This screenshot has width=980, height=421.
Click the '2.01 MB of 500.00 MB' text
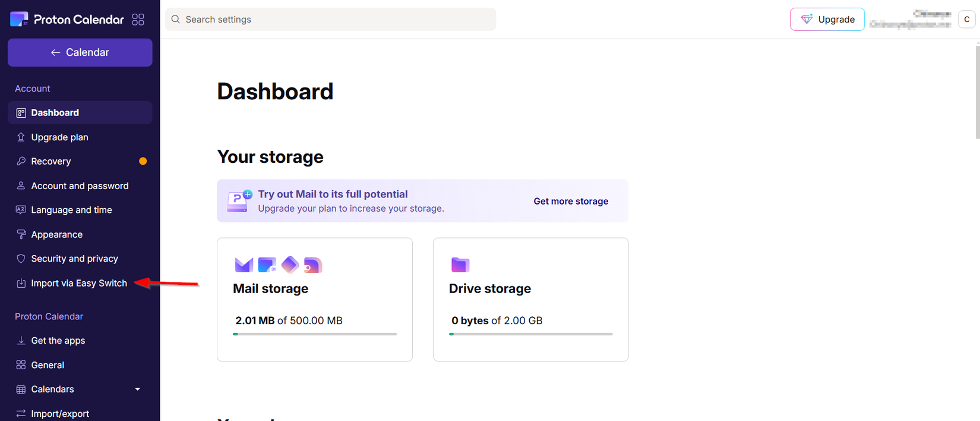click(x=289, y=321)
